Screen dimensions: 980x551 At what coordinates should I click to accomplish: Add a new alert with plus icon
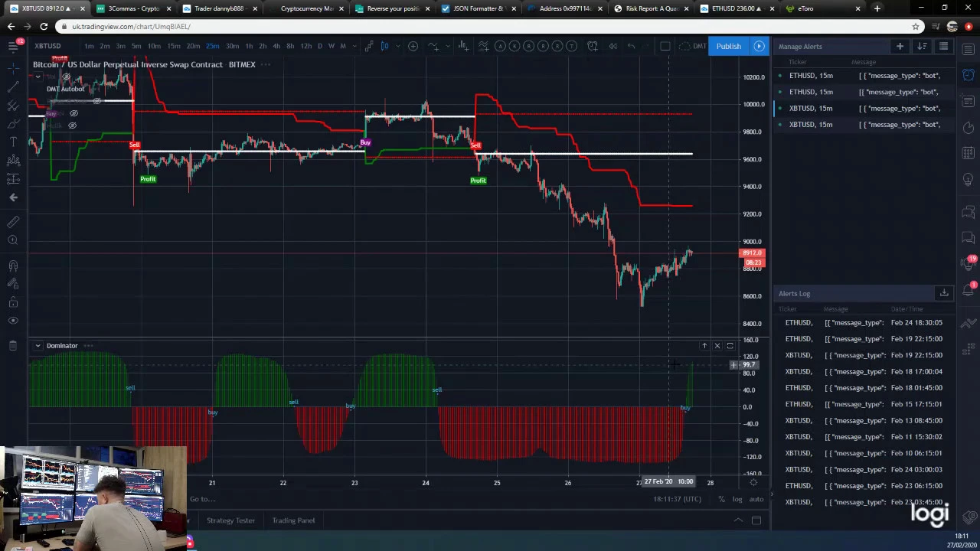pos(900,47)
